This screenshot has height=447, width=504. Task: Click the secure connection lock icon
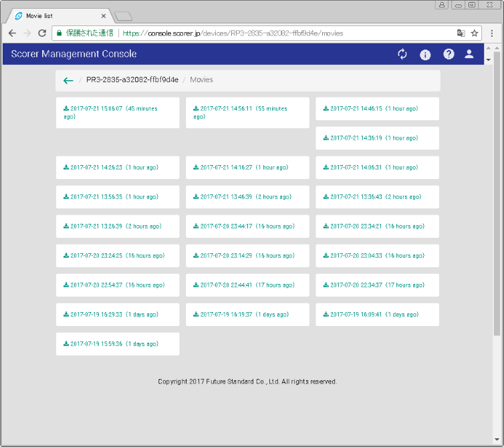pos(59,33)
